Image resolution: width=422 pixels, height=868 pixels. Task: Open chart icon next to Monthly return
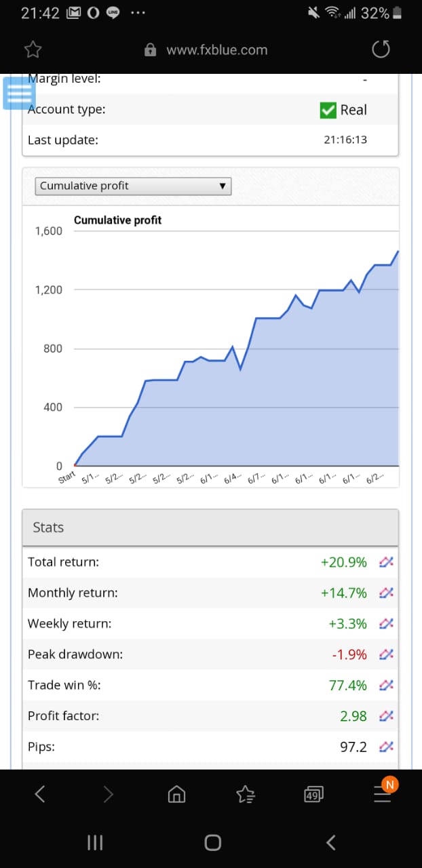(386, 593)
